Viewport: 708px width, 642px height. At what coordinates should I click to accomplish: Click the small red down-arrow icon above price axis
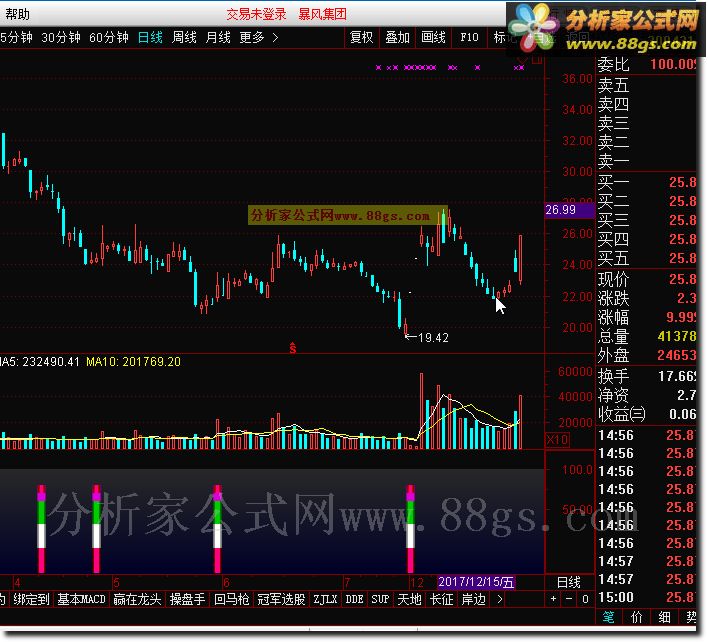(x=522, y=60)
